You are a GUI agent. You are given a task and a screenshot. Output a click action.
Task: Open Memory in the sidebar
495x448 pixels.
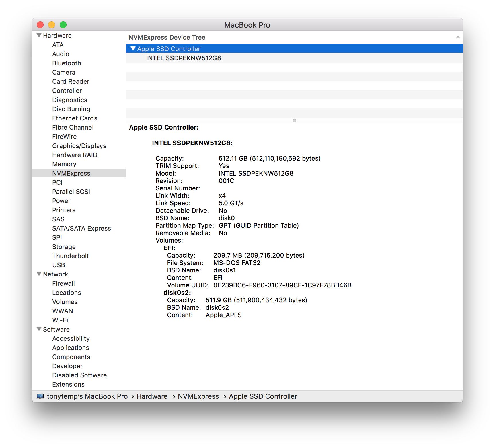coord(64,164)
